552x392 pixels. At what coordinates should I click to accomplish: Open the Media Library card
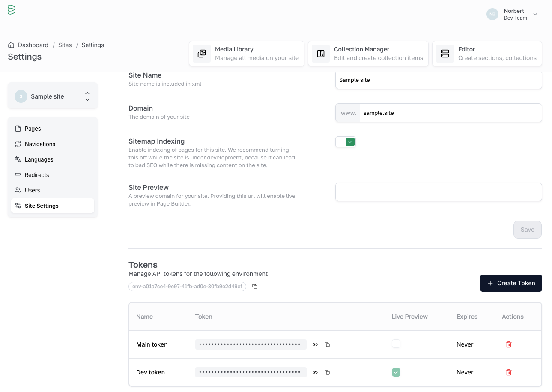click(246, 54)
